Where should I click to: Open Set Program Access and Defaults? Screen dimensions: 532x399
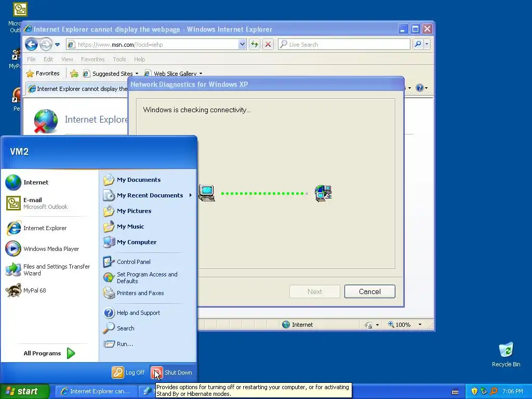(148, 277)
